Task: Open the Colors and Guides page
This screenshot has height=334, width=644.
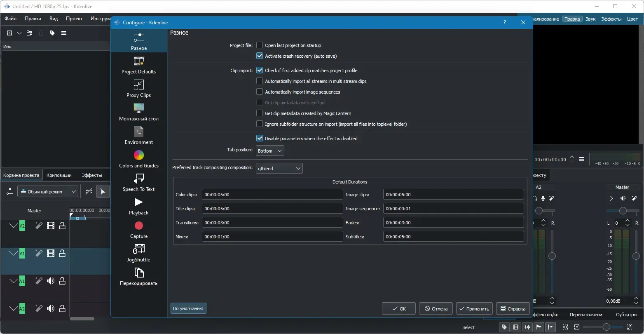Action: pyautogui.click(x=139, y=160)
